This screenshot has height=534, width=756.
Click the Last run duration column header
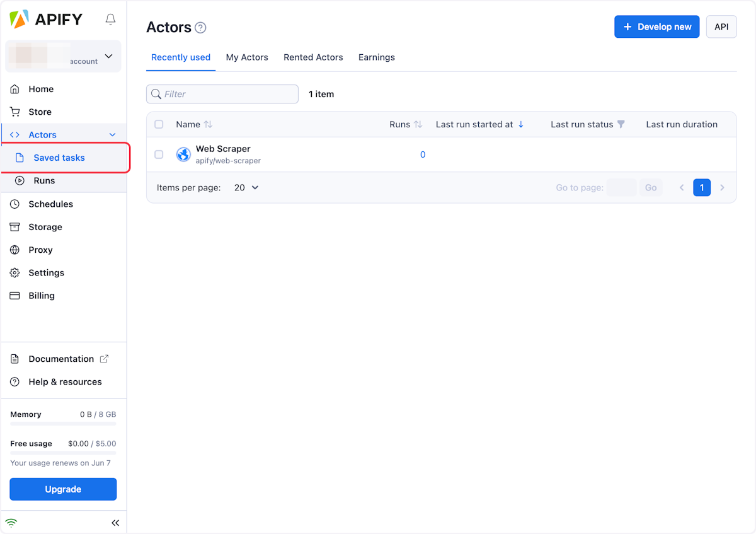pos(682,124)
